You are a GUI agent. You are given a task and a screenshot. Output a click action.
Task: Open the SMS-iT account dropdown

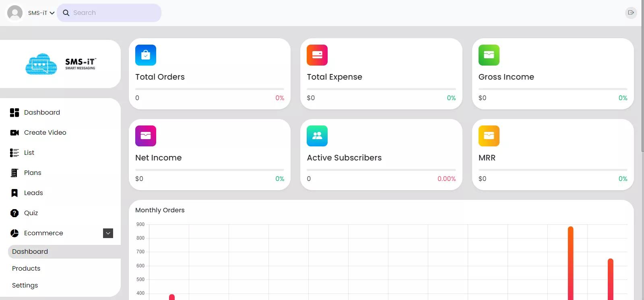coord(41,13)
